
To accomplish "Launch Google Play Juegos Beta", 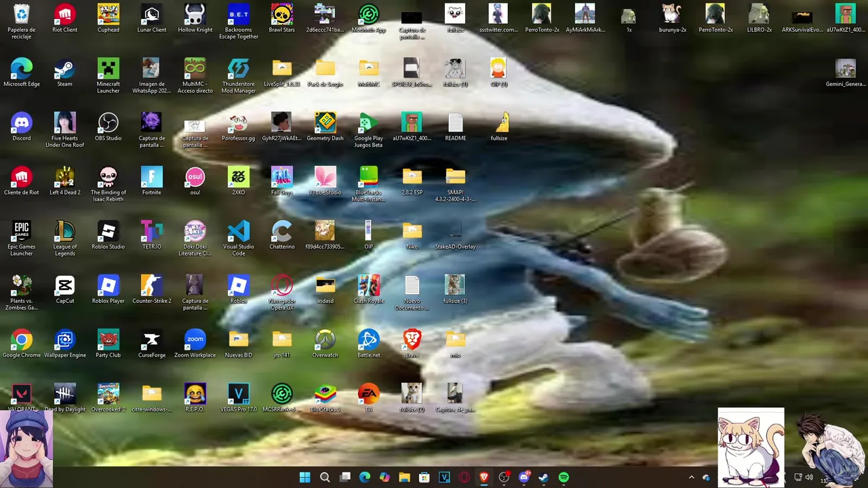I will point(369,130).
